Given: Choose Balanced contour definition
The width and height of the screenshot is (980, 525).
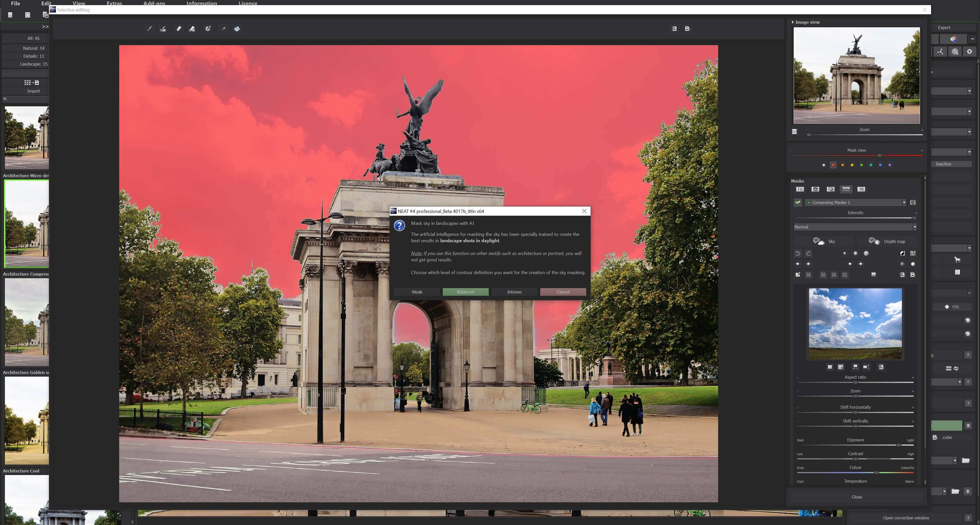Looking at the screenshot, I should [x=465, y=292].
